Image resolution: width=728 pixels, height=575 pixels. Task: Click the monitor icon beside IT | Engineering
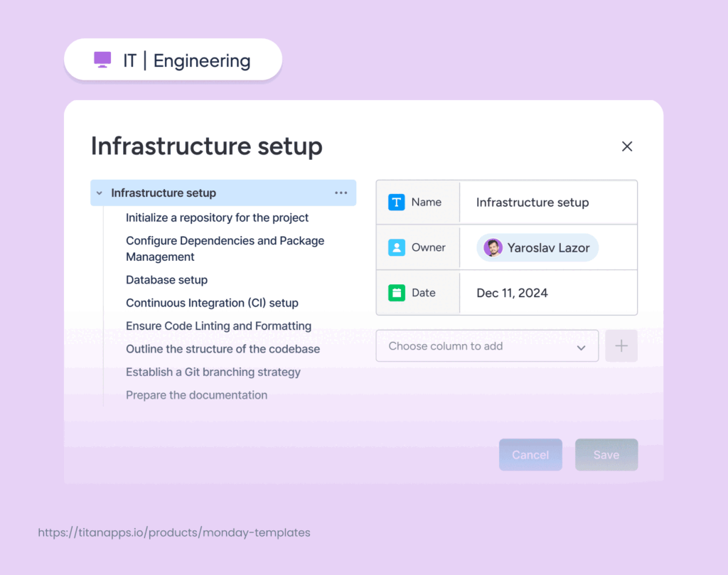point(103,60)
